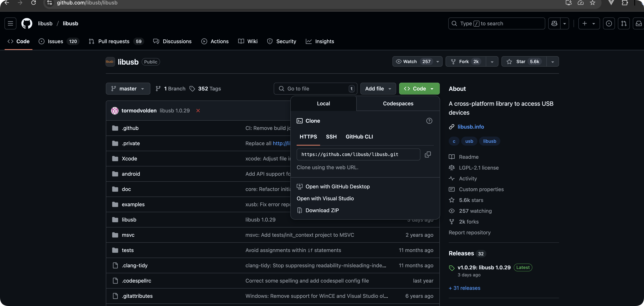The height and width of the screenshot is (306, 644).
Task: Select the Local tab in clone popup
Action: point(323,103)
